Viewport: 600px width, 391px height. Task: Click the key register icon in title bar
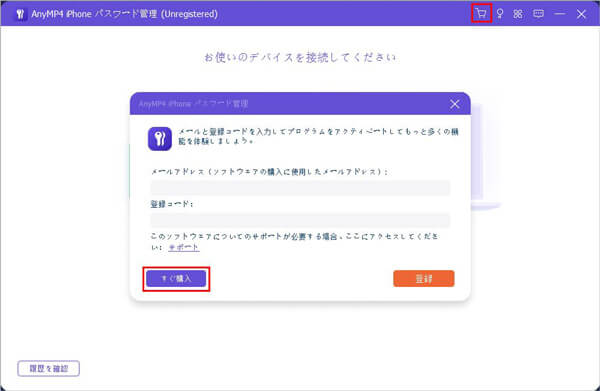(500, 14)
